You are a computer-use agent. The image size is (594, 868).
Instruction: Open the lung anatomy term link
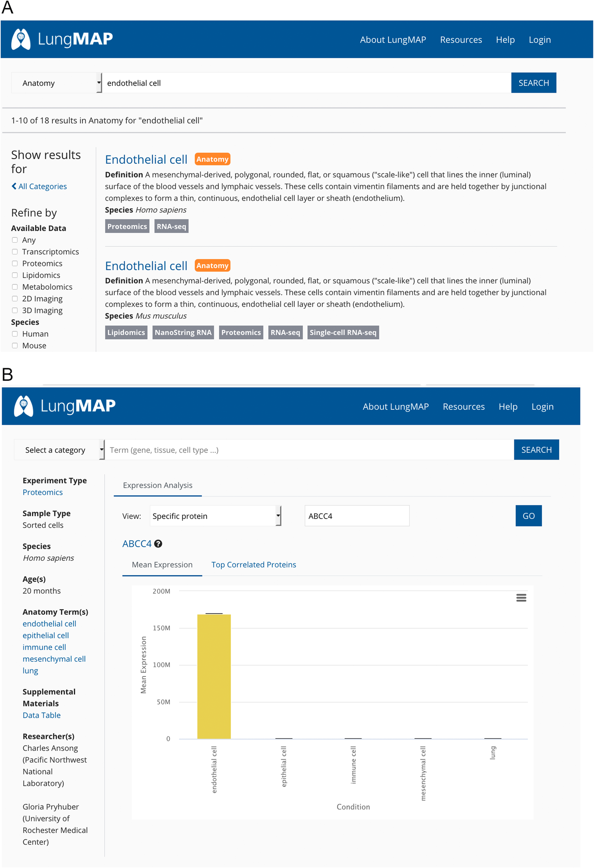tap(30, 671)
